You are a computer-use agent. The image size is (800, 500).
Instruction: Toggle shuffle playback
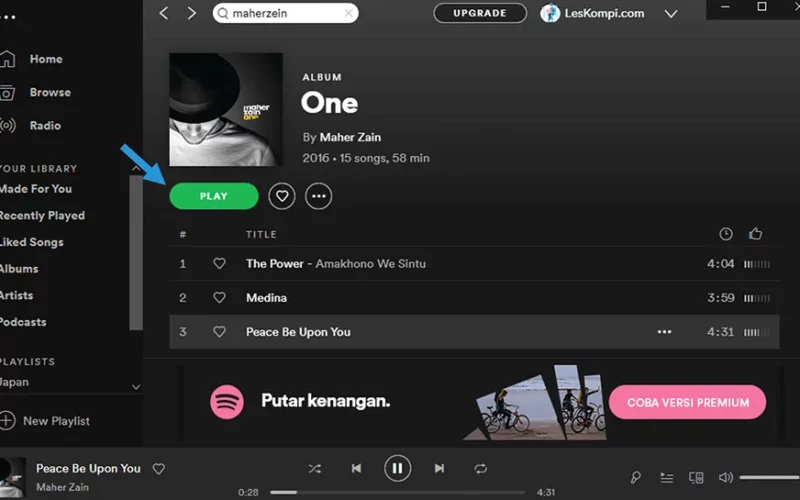(x=315, y=468)
